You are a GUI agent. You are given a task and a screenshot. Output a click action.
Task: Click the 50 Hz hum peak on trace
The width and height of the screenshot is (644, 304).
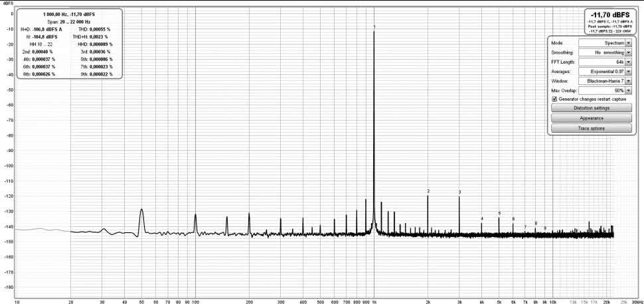pos(141,211)
